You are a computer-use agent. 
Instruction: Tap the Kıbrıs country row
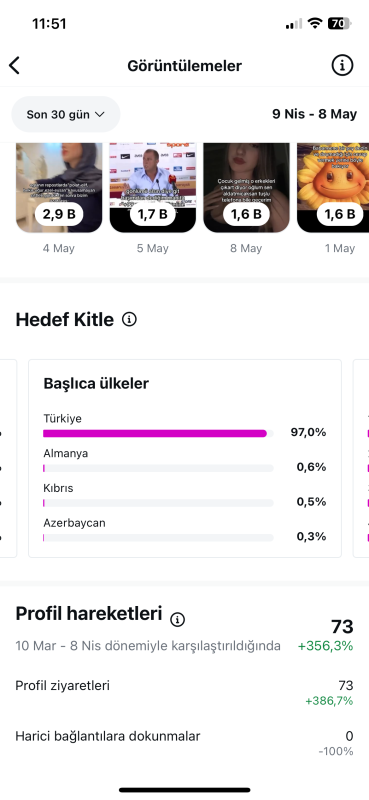coord(185,495)
